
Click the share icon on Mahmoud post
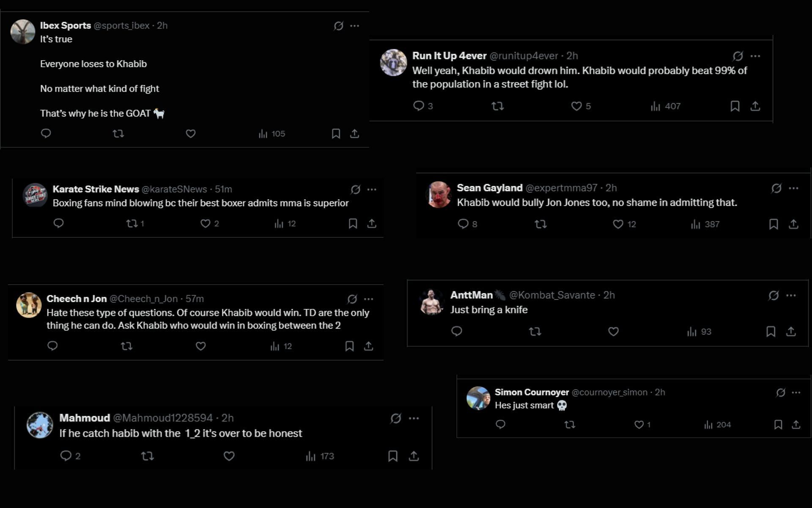click(x=413, y=456)
